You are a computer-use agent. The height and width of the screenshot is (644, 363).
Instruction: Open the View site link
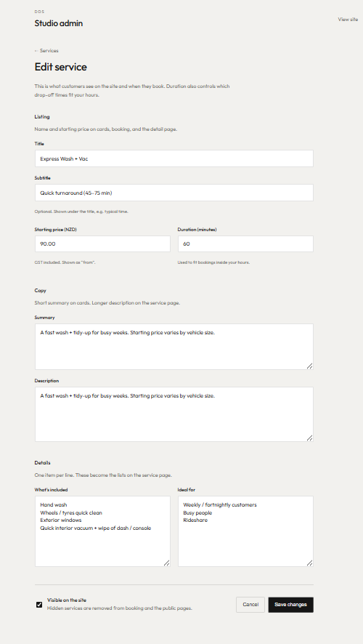[x=348, y=20]
